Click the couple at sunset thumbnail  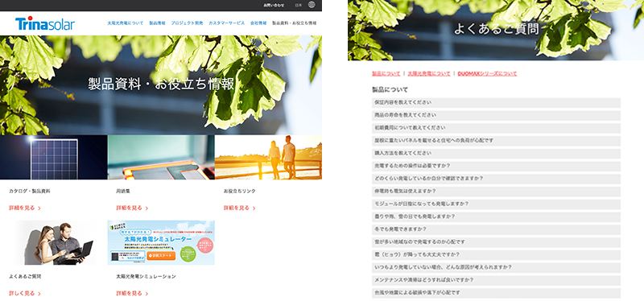pyautogui.click(x=268, y=157)
